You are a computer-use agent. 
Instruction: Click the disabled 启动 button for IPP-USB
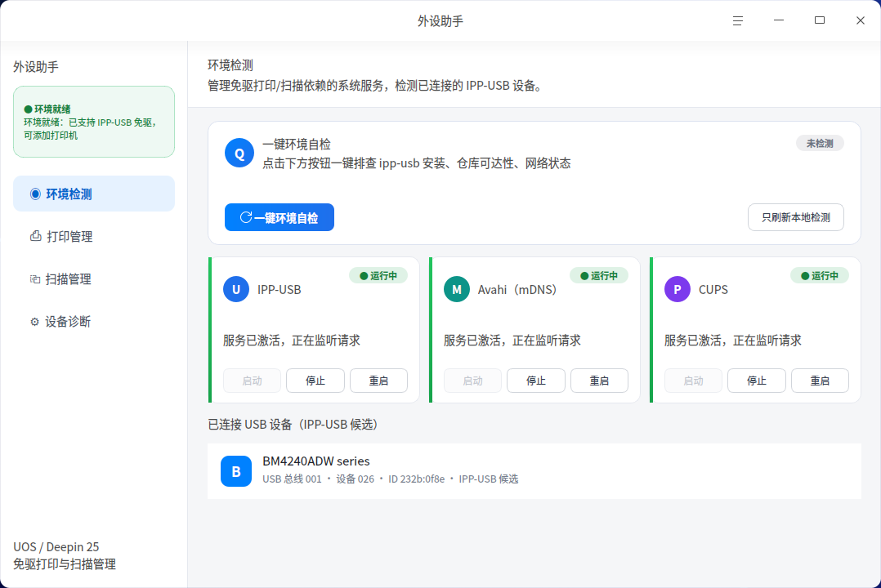point(252,381)
